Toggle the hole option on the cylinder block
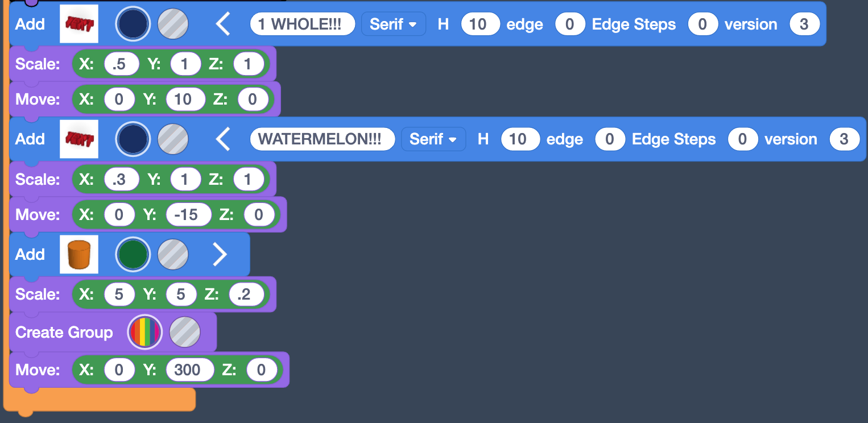The width and height of the screenshot is (868, 423). coord(173,255)
